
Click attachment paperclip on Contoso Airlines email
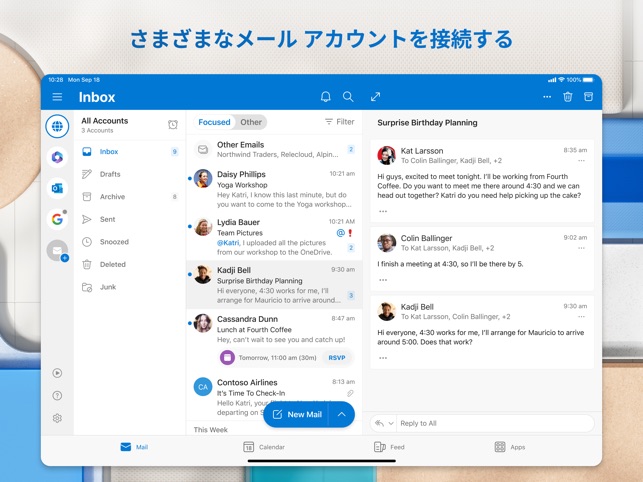click(350, 393)
